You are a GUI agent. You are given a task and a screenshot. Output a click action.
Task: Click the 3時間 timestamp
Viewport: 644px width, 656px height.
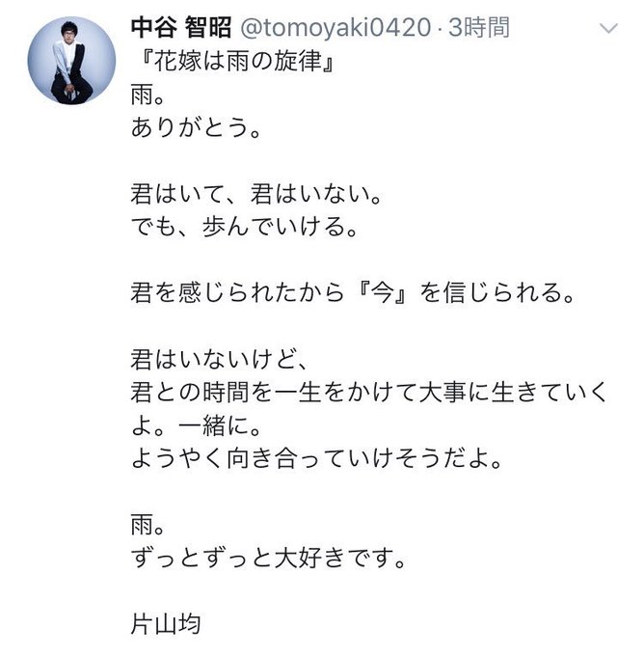coord(479,28)
